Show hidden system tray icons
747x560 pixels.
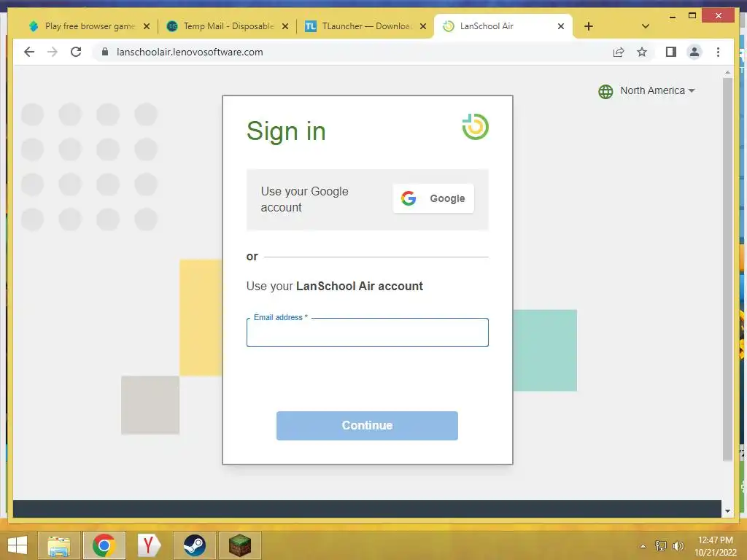[643, 546]
